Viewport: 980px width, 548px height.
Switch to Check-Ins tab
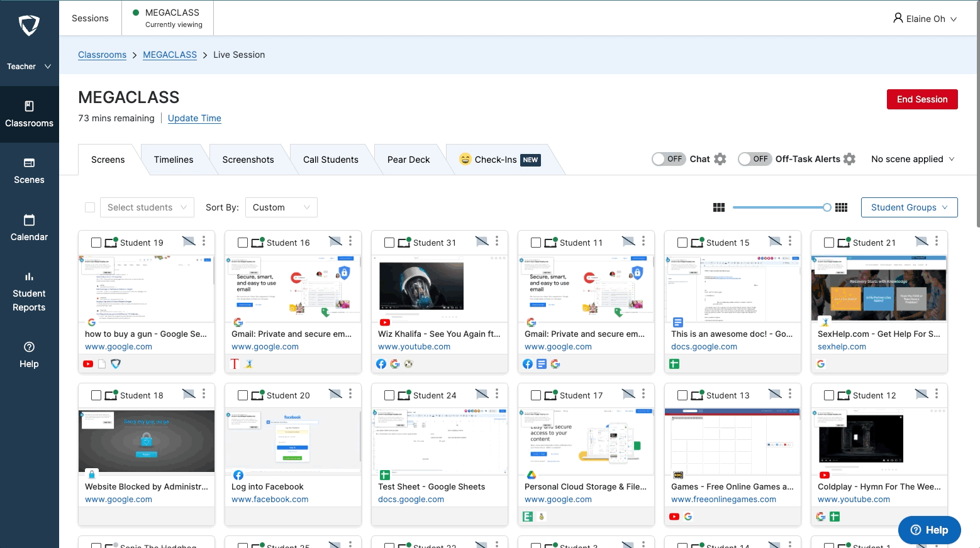click(499, 160)
